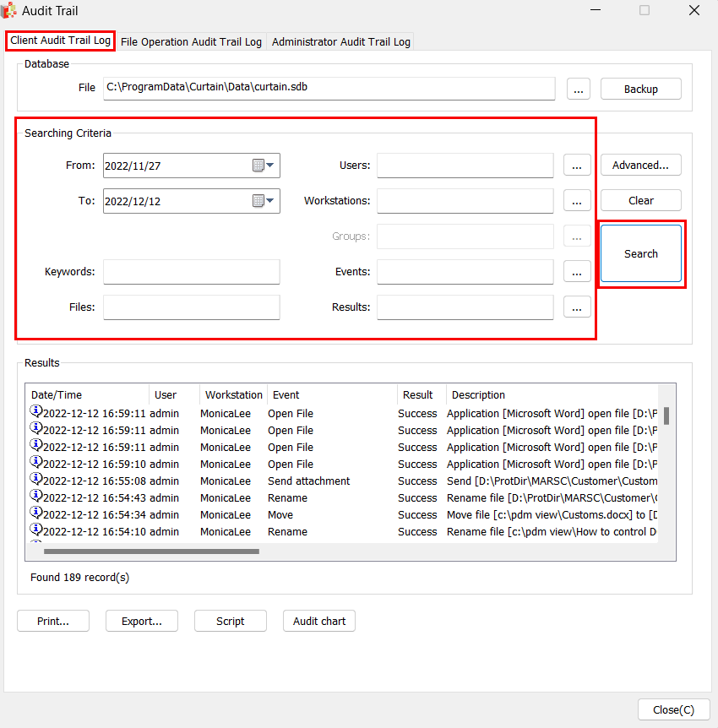Click the browse button next to Workstations
Viewport: 718px width, 728px height.
click(576, 201)
